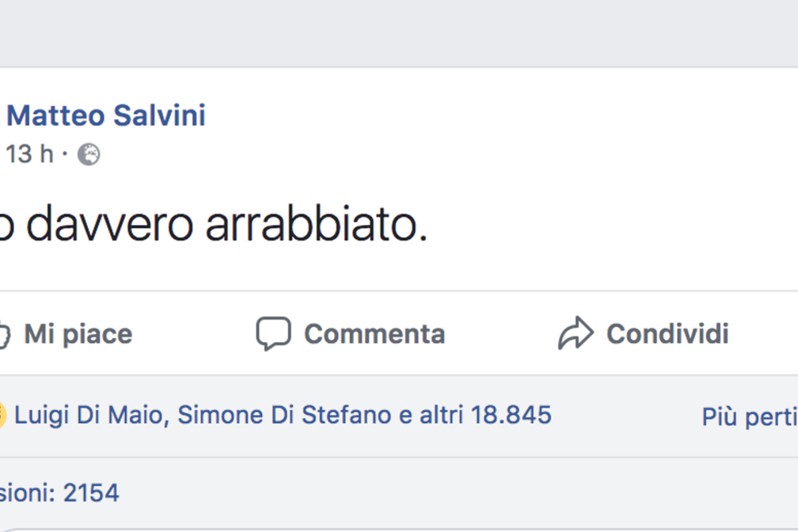The height and width of the screenshot is (532, 798).
Task: Click the globe privacy icon under Salvini's name
Action: [x=88, y=155]
